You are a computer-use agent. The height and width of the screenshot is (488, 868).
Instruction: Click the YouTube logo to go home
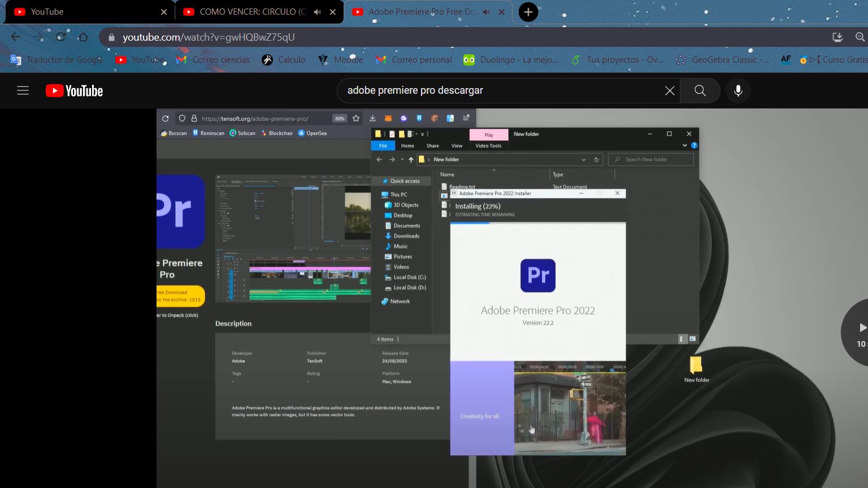74,90
